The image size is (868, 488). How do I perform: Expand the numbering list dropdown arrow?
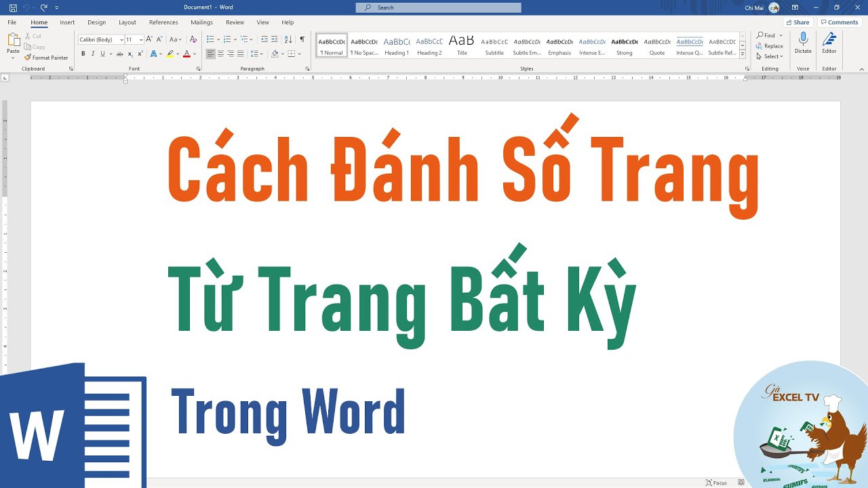pos(235,40)
